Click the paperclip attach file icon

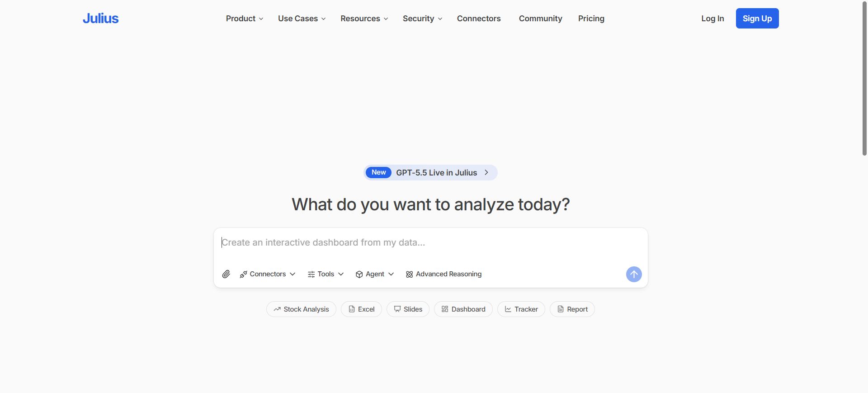tap(226, 274)
